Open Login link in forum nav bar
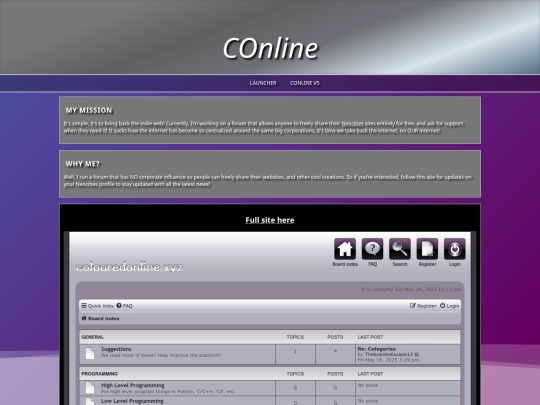The height and width of the screenshot is (405, 540). pos(449,306)
